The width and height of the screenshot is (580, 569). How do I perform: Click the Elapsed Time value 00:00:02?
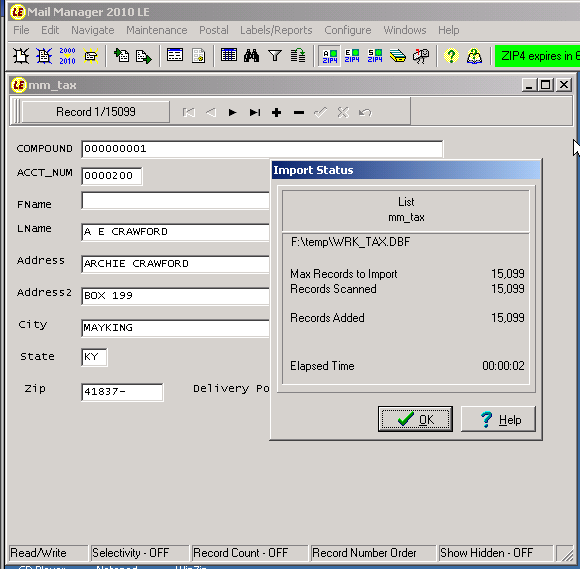click(503, 366)
